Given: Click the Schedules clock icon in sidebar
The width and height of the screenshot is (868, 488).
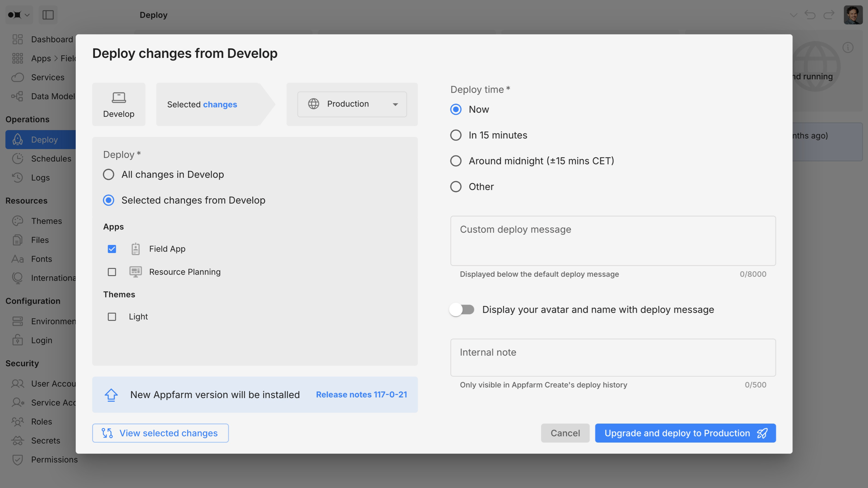Looking at the screenshot, I should [17, 159].
